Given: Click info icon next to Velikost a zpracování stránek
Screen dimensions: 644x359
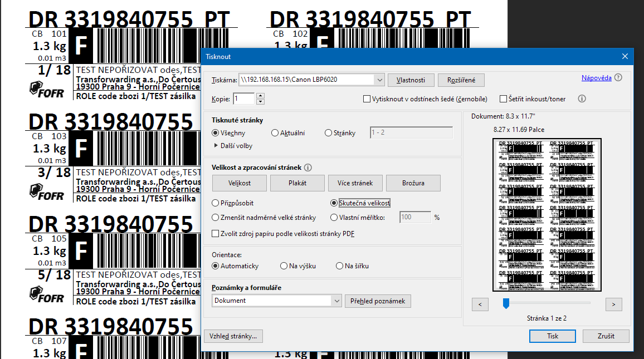Looking at the screenshot, I should point(308,168).
